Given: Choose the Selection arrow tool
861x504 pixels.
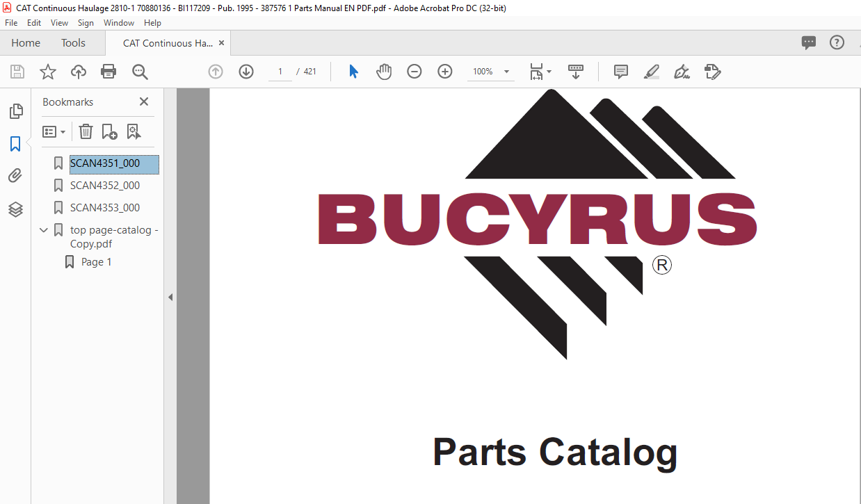Looking at the screenshot, I should (x=353, y=72).
